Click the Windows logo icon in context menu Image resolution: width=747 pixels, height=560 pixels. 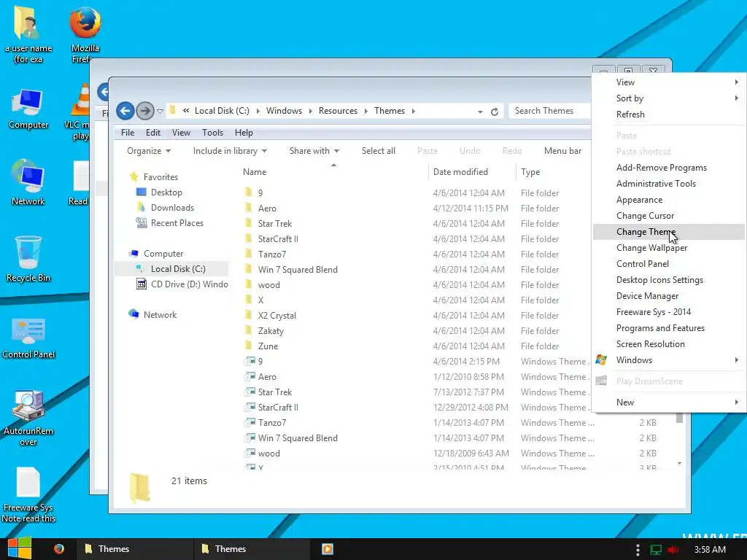(x=601, y=360)
